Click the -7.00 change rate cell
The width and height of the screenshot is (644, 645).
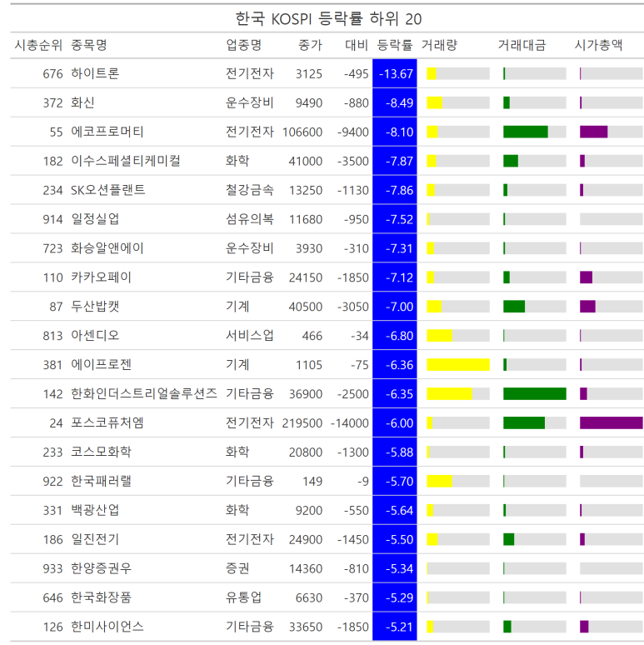pos(395,307)
